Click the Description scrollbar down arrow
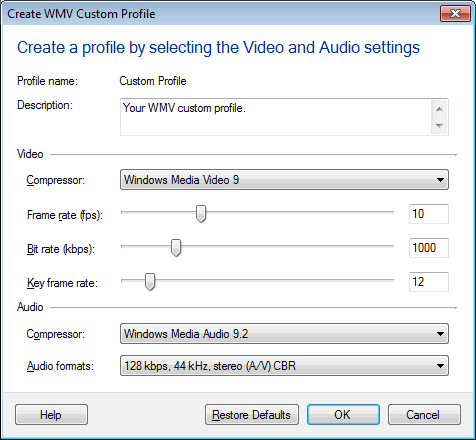Viewport: 476px width, 440px height. click(x=439, y=125)
